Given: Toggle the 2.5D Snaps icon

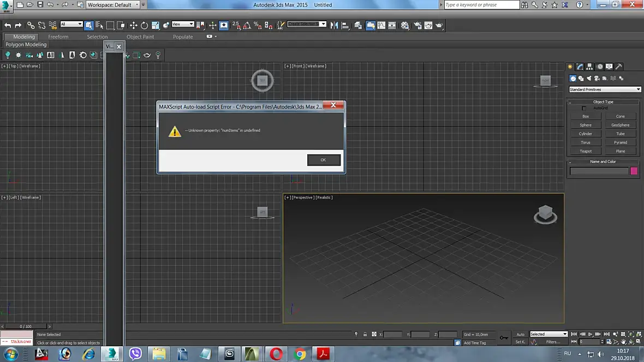Looking at the screenshot, I should click(236, 26).
